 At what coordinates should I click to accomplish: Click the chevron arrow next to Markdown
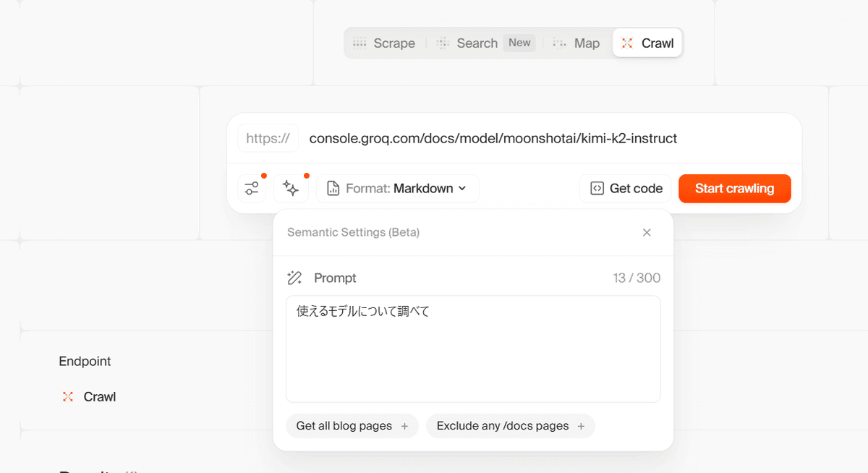(x=461, y=189)
